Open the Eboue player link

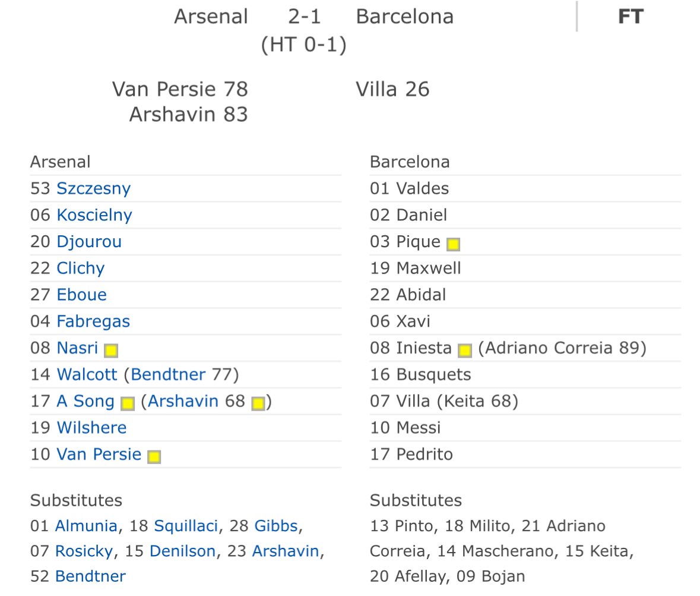click(x=82, y=295)
